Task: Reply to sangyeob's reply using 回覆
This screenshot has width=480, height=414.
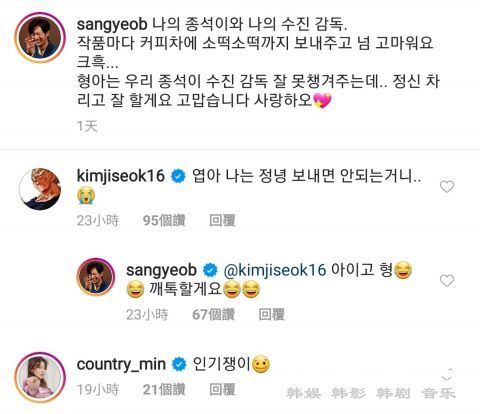Action: pyautogui.click(x=272, y=314)
